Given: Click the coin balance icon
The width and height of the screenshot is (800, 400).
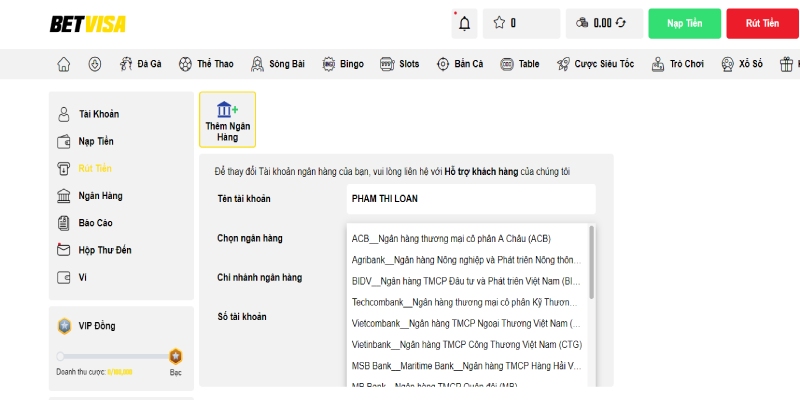Looking at the screenshot, I should 582,23.
